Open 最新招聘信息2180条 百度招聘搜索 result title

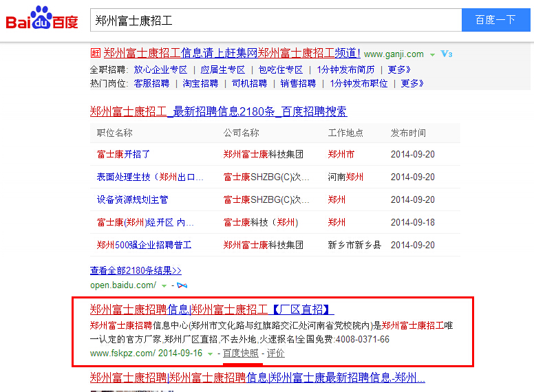[x=219, y=111]
